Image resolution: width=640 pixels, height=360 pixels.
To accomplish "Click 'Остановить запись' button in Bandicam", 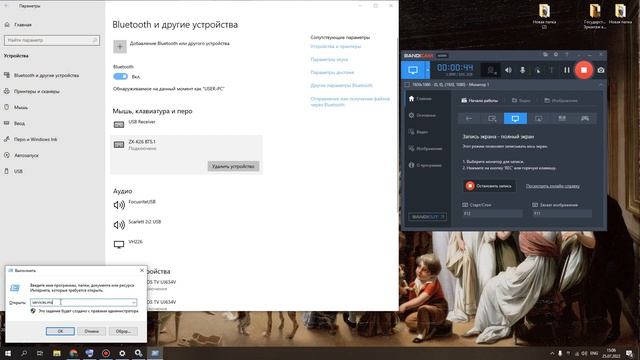I will point(489,186).
